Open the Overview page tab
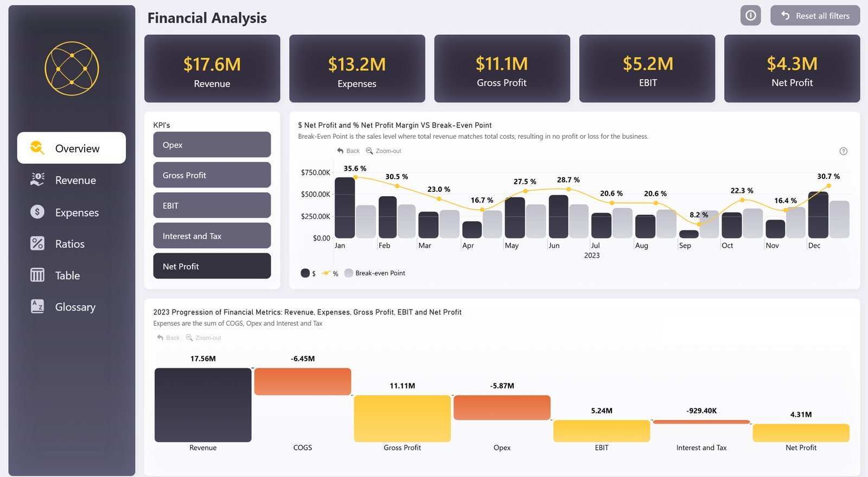 [x=72, y=148]
